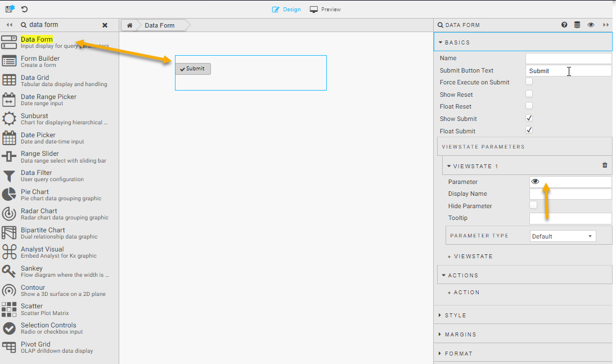Enable Force Execute on Submit checkbox
The image size is (616, 364).
coord(529,82)
